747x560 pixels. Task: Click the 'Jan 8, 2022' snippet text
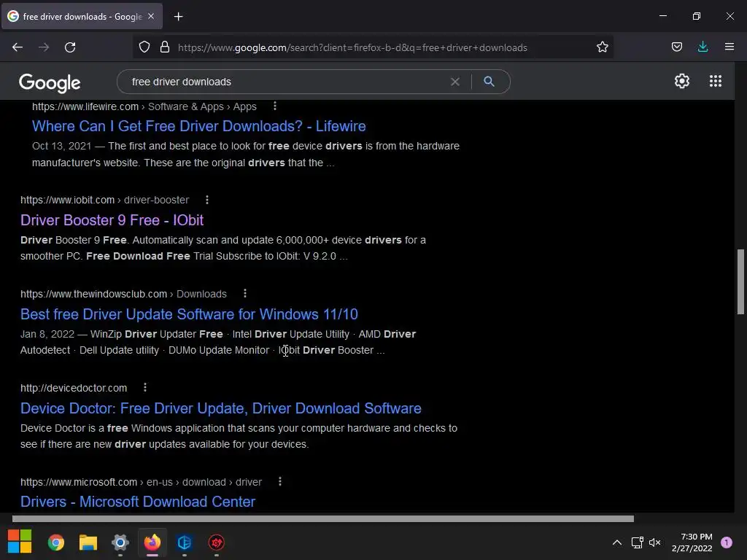[x=47, y=334]
